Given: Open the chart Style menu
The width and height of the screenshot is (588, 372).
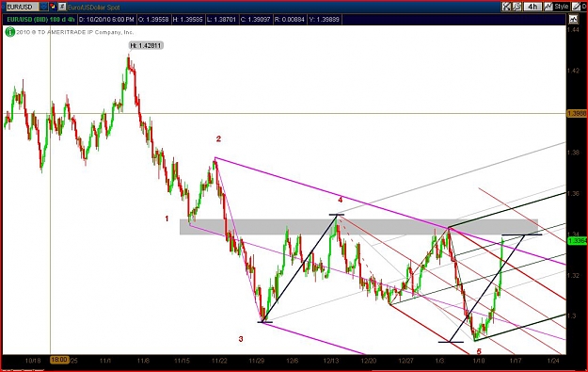Looking at the screenshot, I should click(557, 7).
